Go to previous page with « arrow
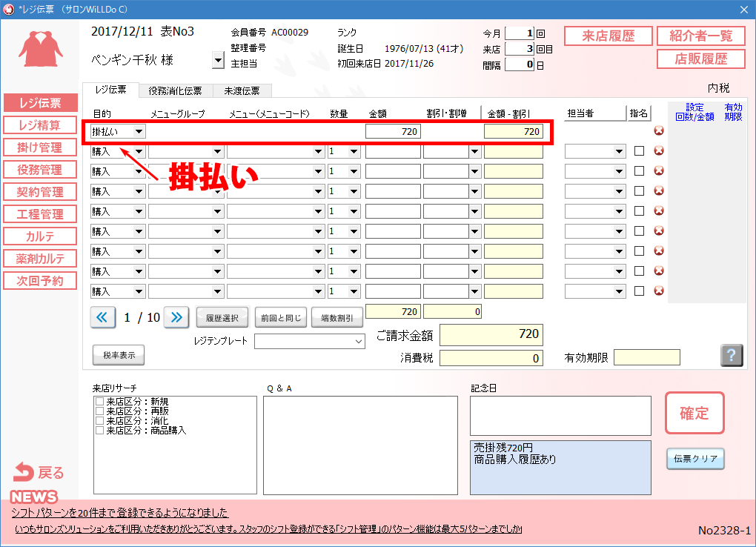The image size is (756, 547). (x=102, y=316)
